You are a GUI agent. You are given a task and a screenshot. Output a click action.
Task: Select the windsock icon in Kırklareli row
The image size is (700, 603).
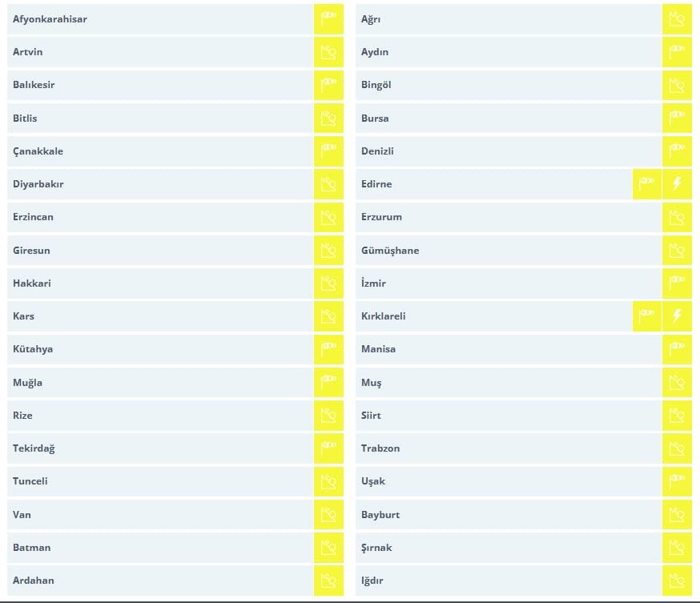point(647,316)
